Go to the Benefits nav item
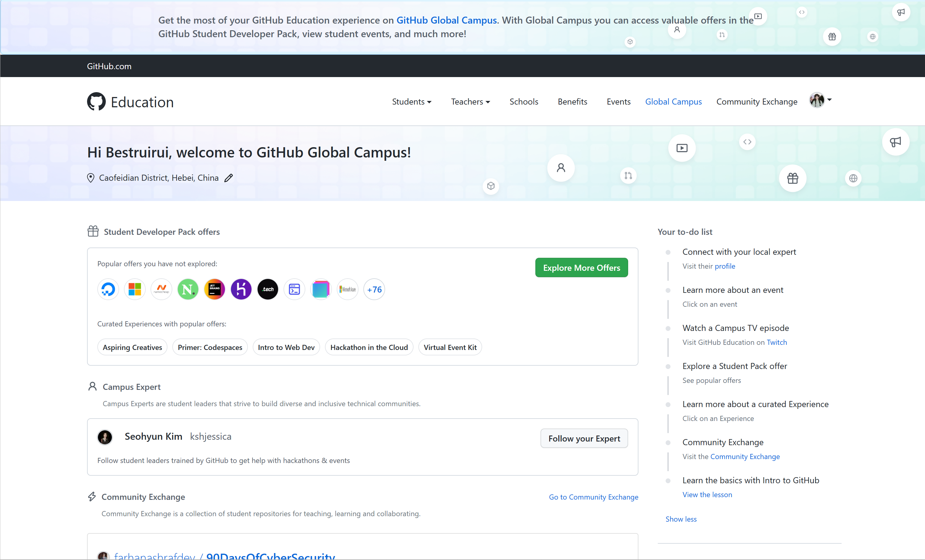This screenshot has width=925, height=560. 572,102
